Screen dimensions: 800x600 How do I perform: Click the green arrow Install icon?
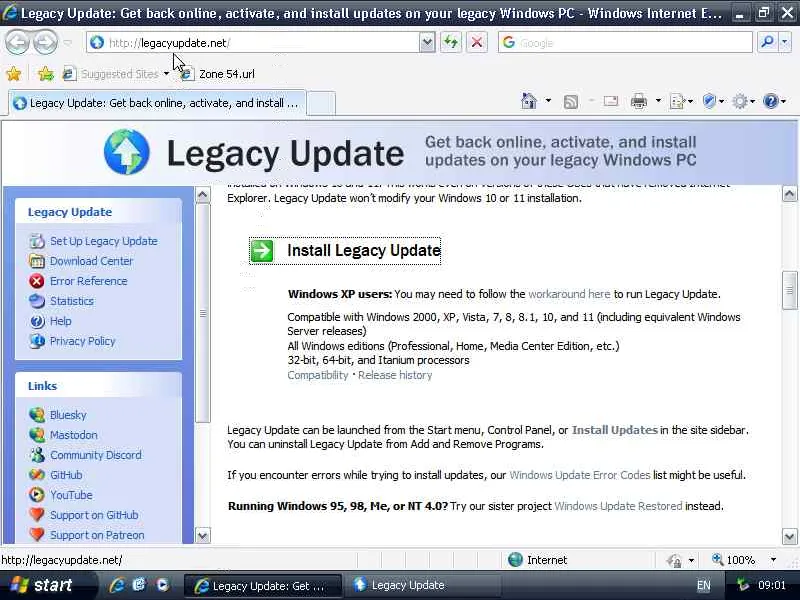click(x=262, y=251)
